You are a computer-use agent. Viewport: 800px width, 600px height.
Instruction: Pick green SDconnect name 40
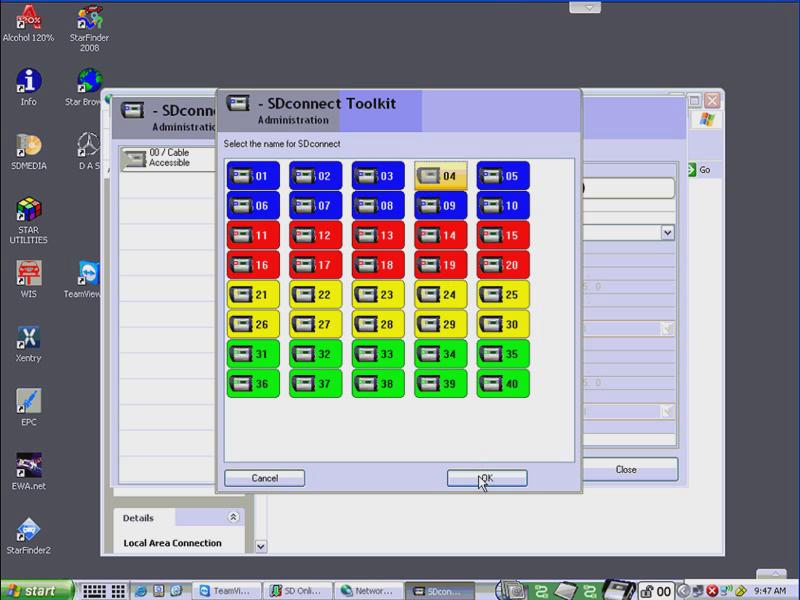click(502, 383)
